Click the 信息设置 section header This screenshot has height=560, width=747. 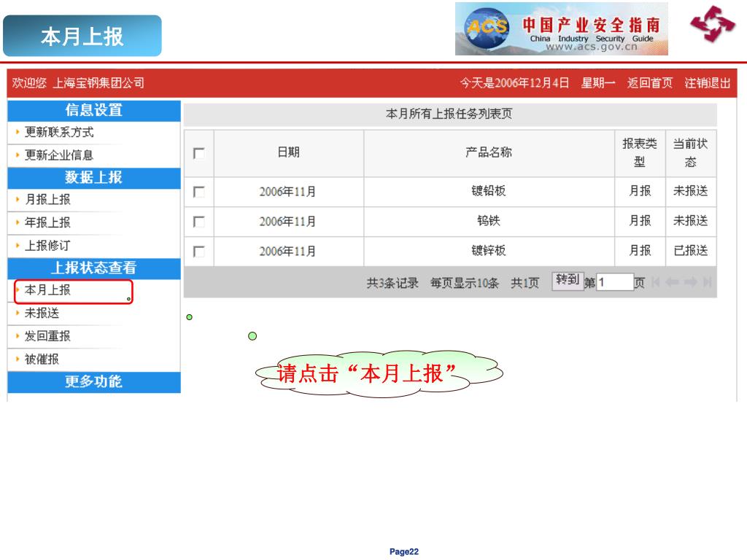pos(94,111)
